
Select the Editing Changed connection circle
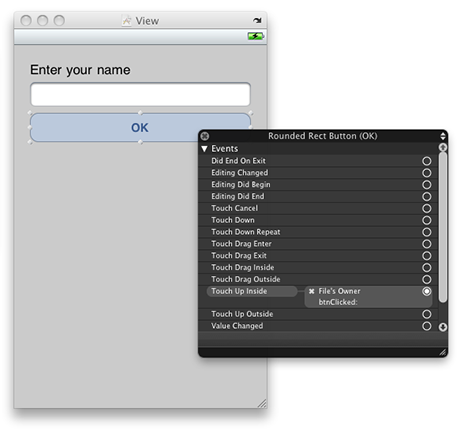click(x=426, y=173)
